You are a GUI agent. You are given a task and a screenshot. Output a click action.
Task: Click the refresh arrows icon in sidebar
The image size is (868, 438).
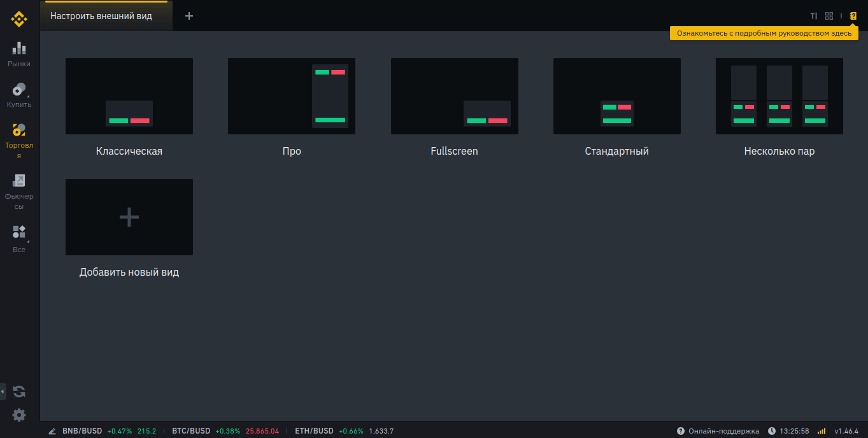coord(19,392)
